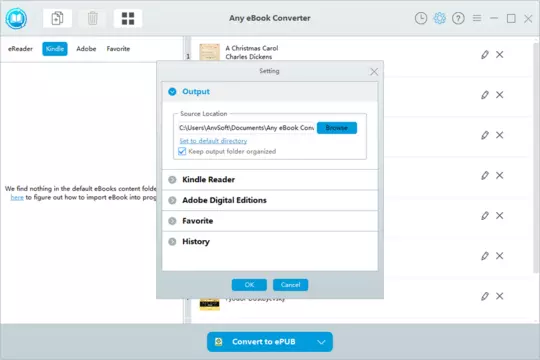
Task: Open the hamburger menu icon
Action: click(477, 18)
